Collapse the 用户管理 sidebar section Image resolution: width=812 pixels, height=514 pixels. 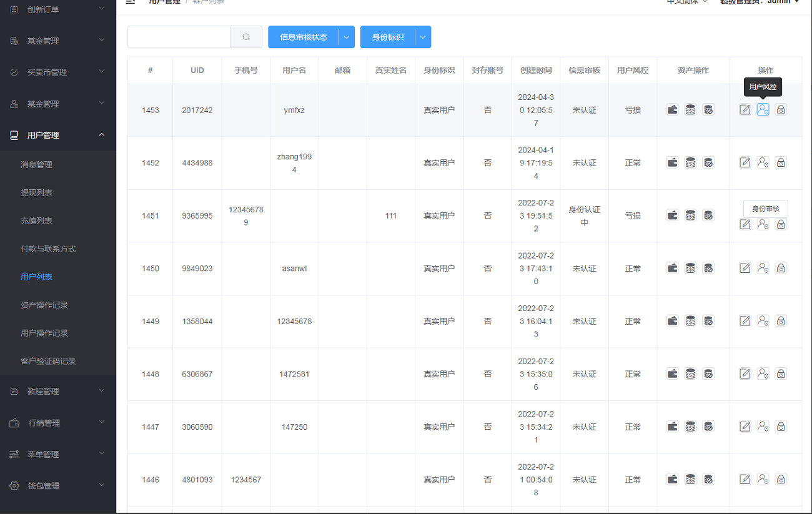pos(102,135)
